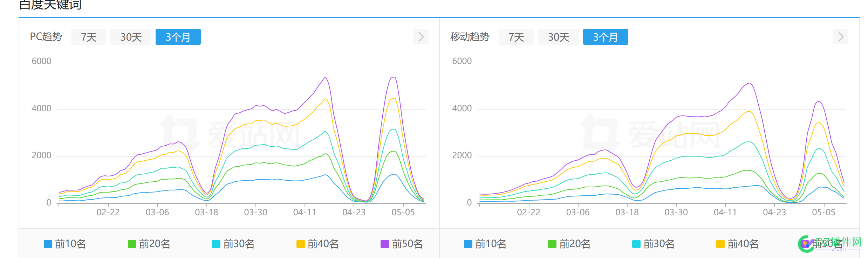Toggle 前40名 series in PC chart legend
The image size is (868, 258).
[x=317, y=244]
